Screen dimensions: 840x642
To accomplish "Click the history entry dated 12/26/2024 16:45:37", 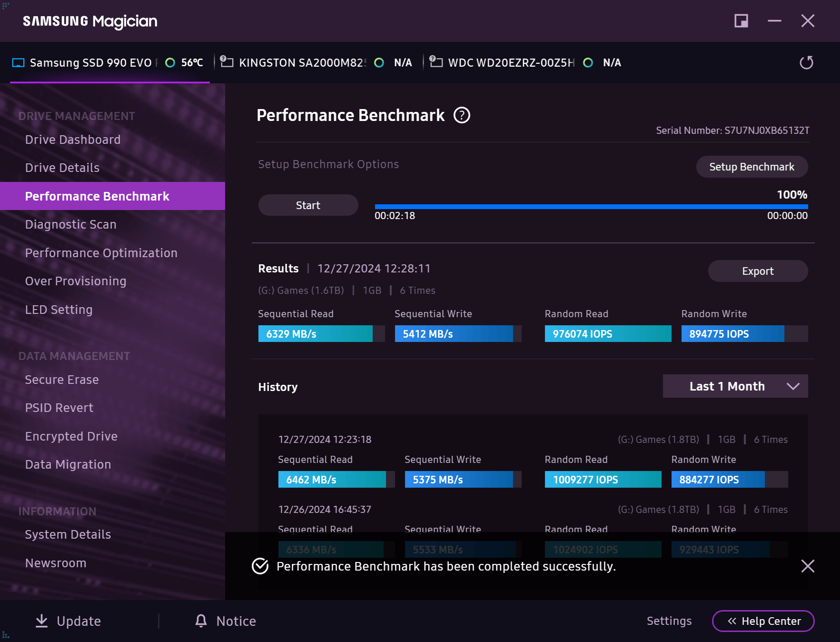I will point(325,510).
